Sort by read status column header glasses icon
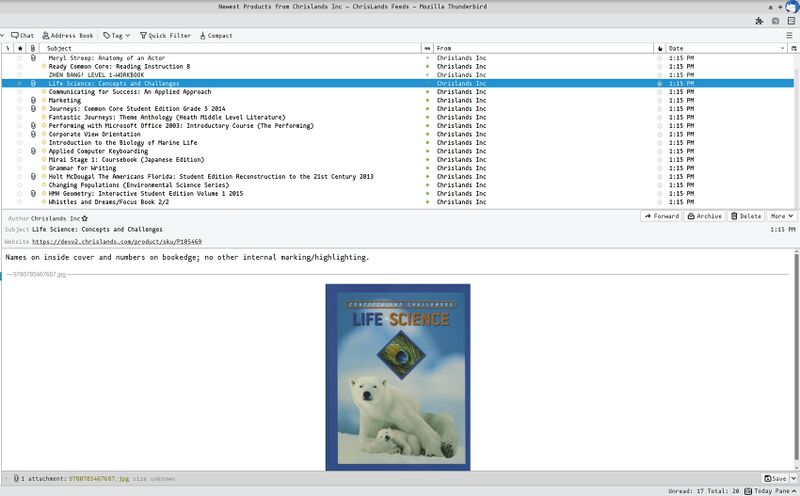 (427, 48)
